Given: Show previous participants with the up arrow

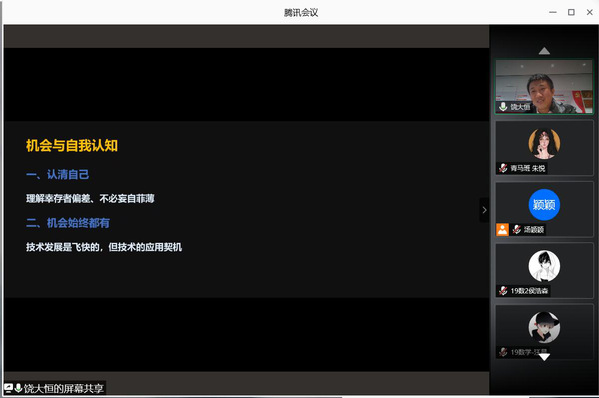Looking at the screenshot, I should (x=544, y=51).
